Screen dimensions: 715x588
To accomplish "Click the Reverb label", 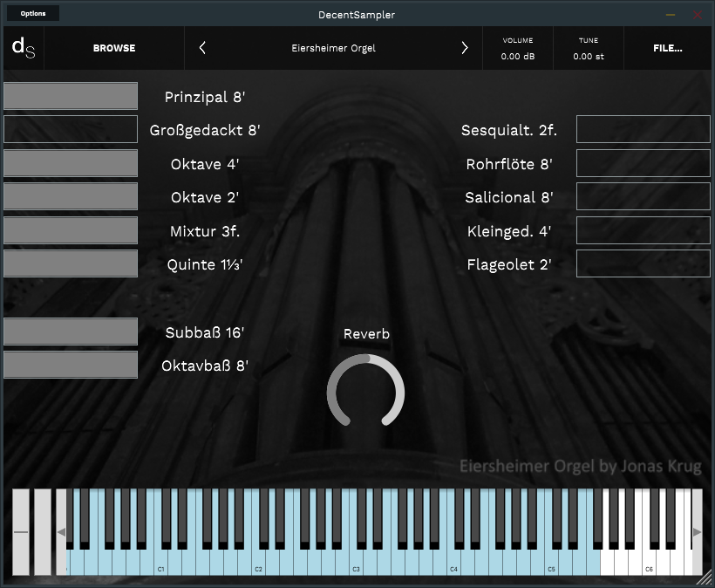I will click(x=366, y=334).
